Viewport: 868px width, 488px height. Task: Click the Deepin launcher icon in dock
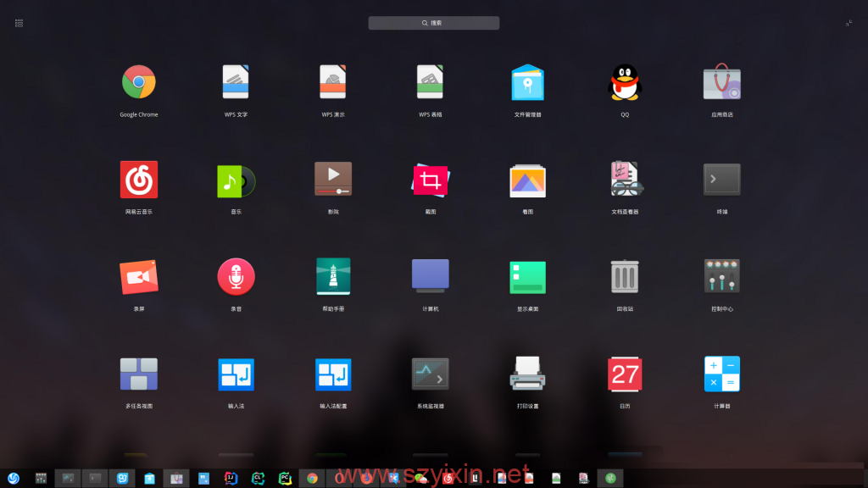[14, 478]
